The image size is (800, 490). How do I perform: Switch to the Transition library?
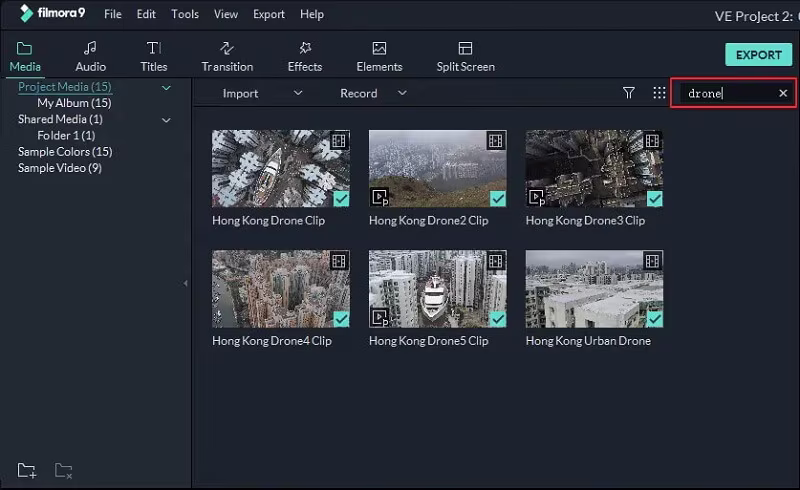tap(227, 56)
